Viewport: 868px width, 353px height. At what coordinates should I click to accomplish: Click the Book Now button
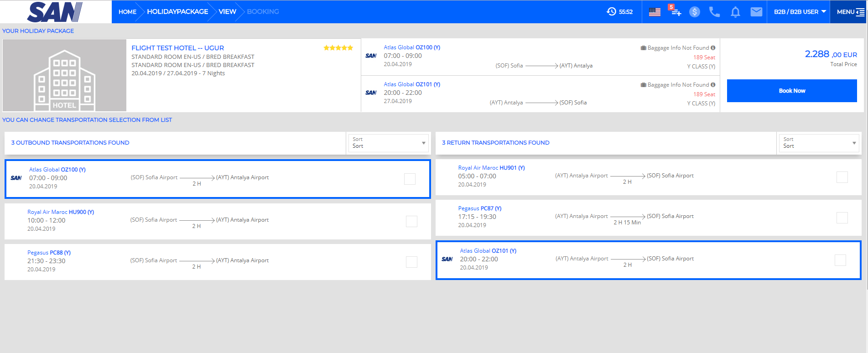[792, 91]
